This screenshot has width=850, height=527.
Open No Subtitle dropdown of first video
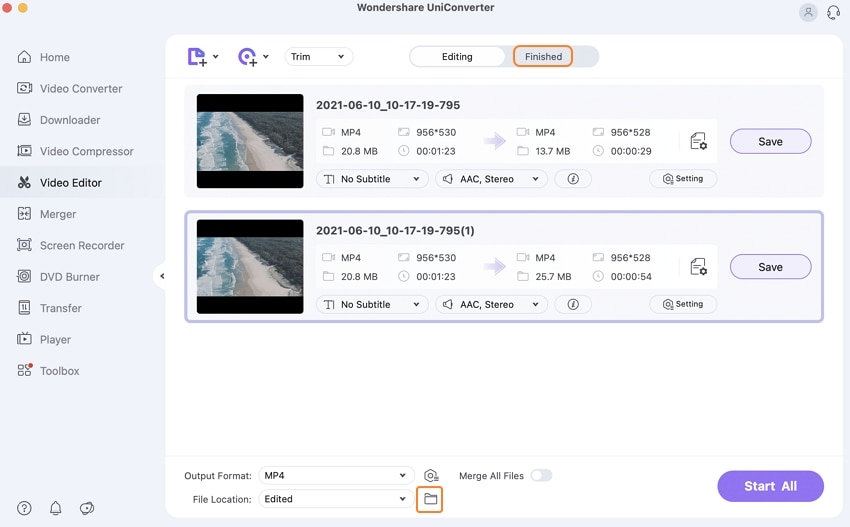(372, 179)
